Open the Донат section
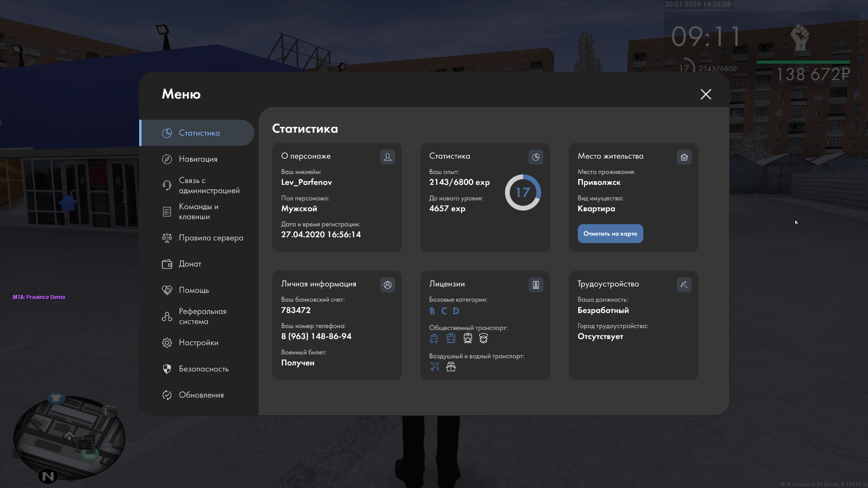 pos(190,264)
